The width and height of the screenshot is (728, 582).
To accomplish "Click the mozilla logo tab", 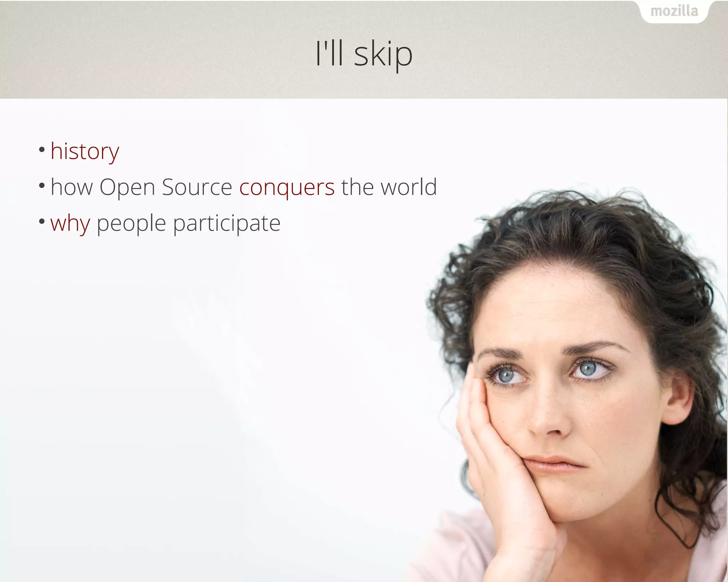I will point(674,12).
